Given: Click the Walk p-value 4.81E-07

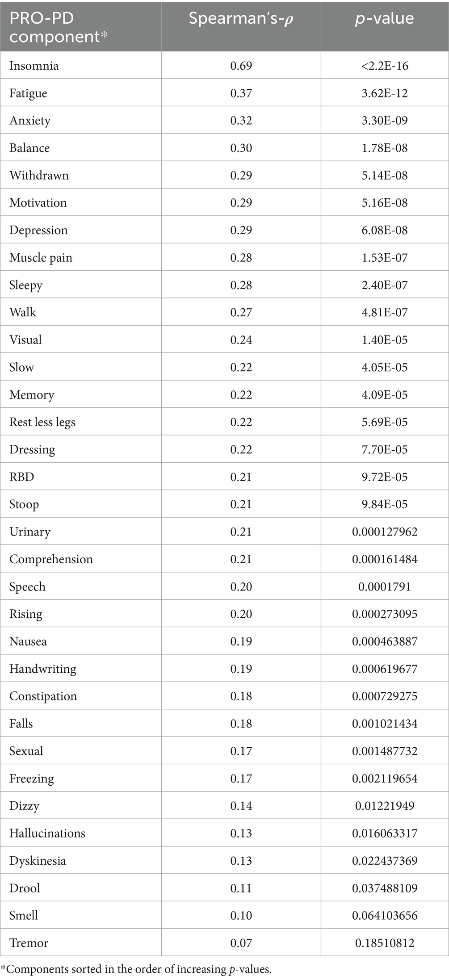Looking at the screenshot, I should [385, 312].
